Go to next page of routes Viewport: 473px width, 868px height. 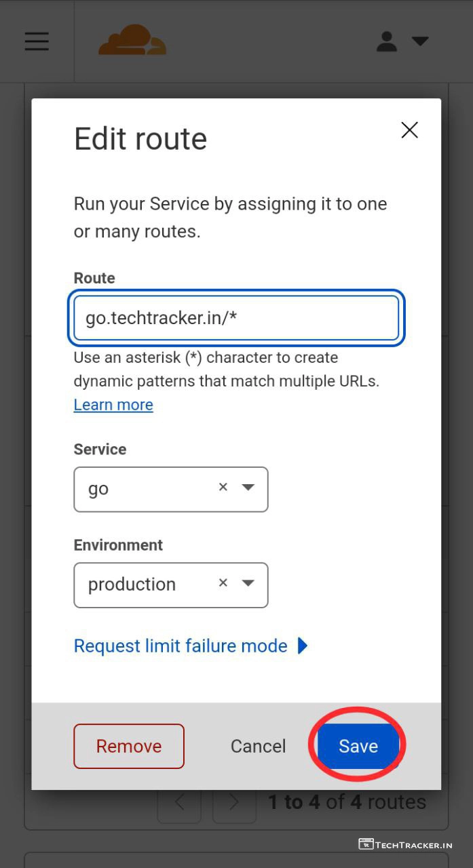coord(234,803)
